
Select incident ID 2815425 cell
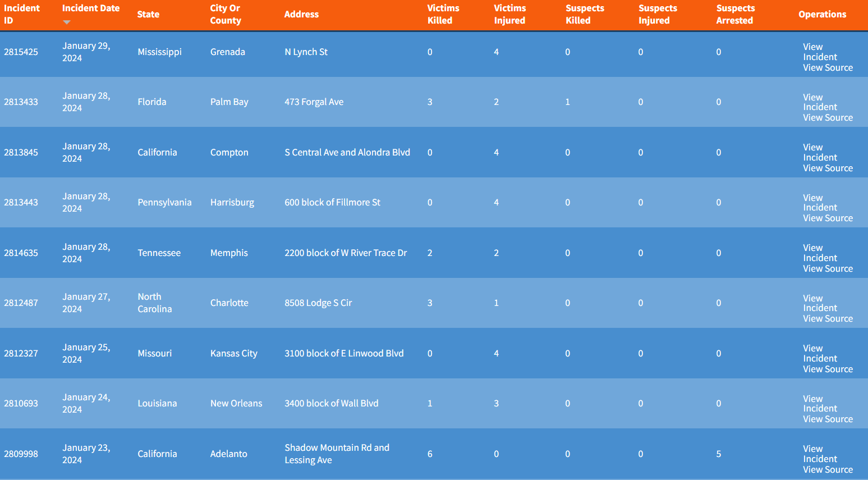pos(21,52)
